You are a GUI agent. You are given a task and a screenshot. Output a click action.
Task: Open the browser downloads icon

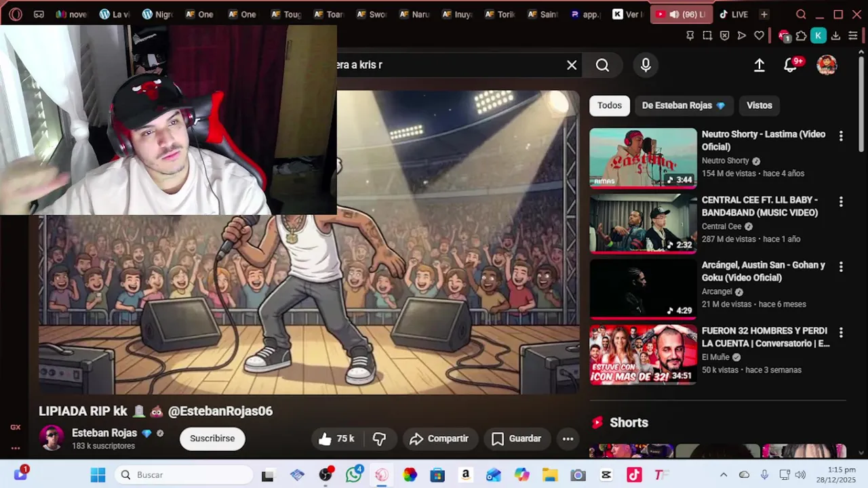tap(835, 36)
